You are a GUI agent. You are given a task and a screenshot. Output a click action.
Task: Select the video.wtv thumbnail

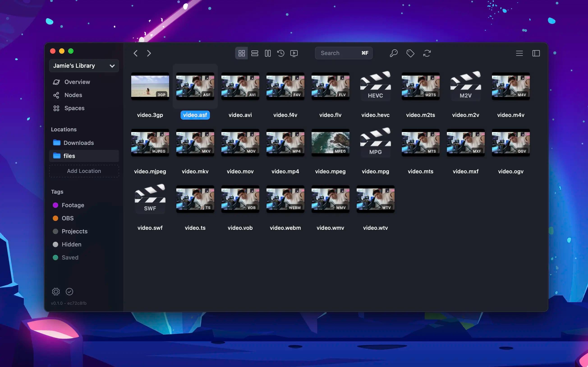coord(376,199)
